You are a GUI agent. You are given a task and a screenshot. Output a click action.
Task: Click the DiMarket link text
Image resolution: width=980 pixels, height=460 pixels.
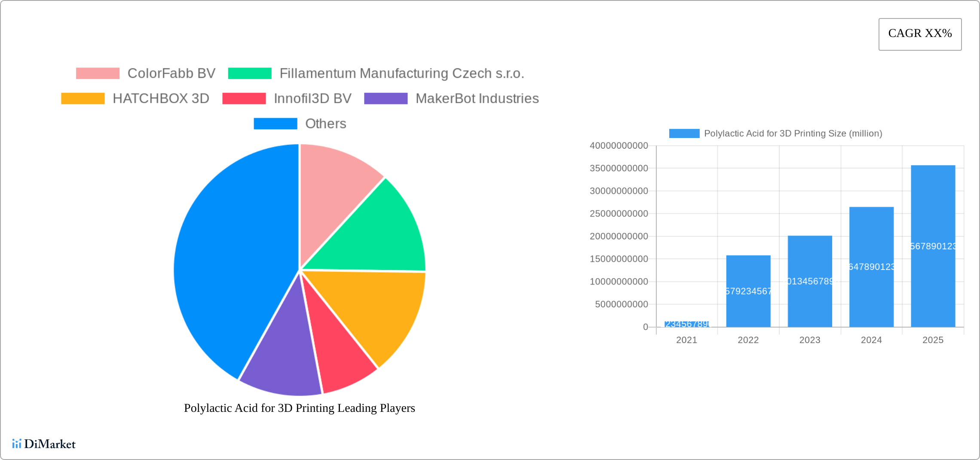pos(49,444)
